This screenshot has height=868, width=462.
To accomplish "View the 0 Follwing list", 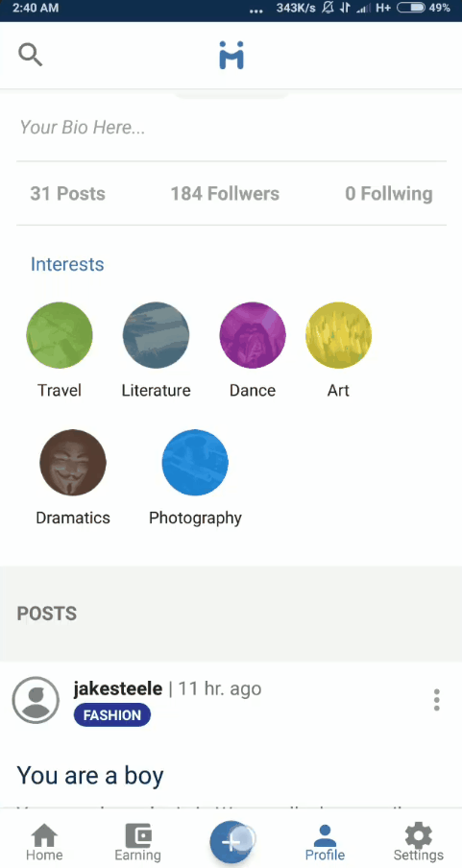I will (x=389, y=194).
